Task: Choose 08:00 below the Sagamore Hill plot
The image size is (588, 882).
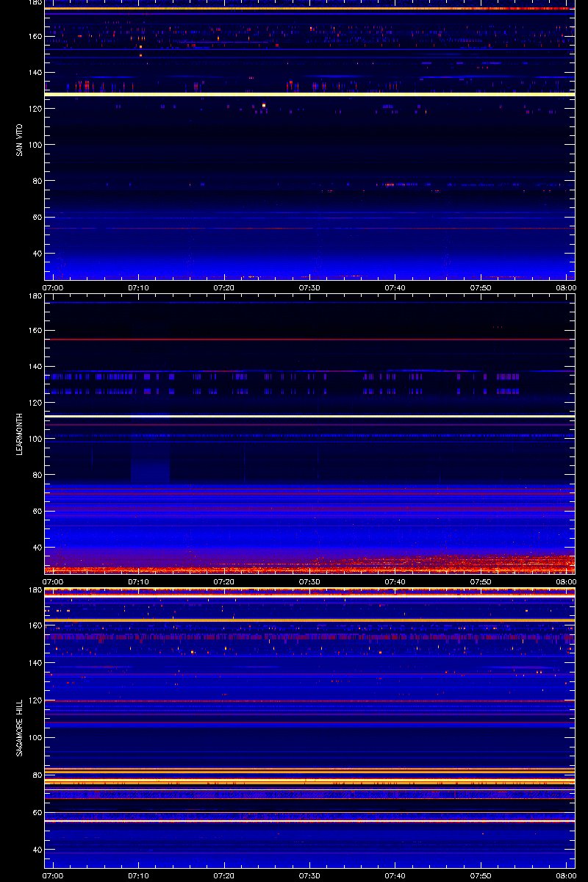Action: [x=566, y=875]
